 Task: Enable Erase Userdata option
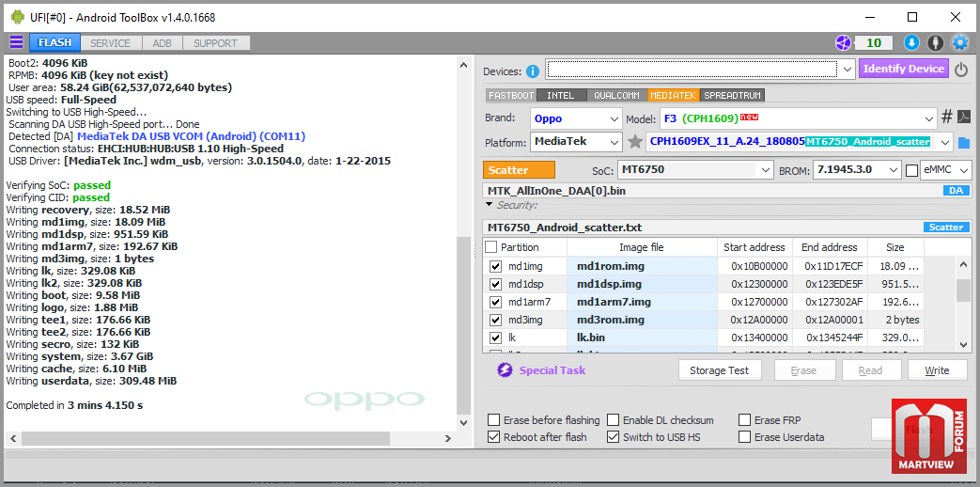[744, 437]
